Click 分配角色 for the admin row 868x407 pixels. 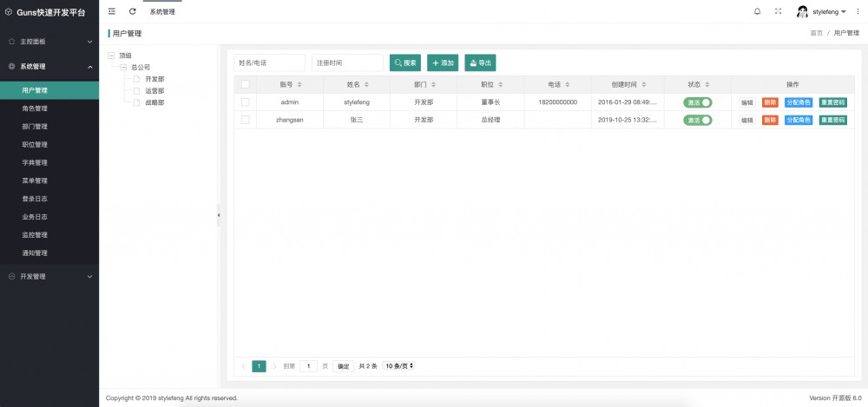[799, 102]
